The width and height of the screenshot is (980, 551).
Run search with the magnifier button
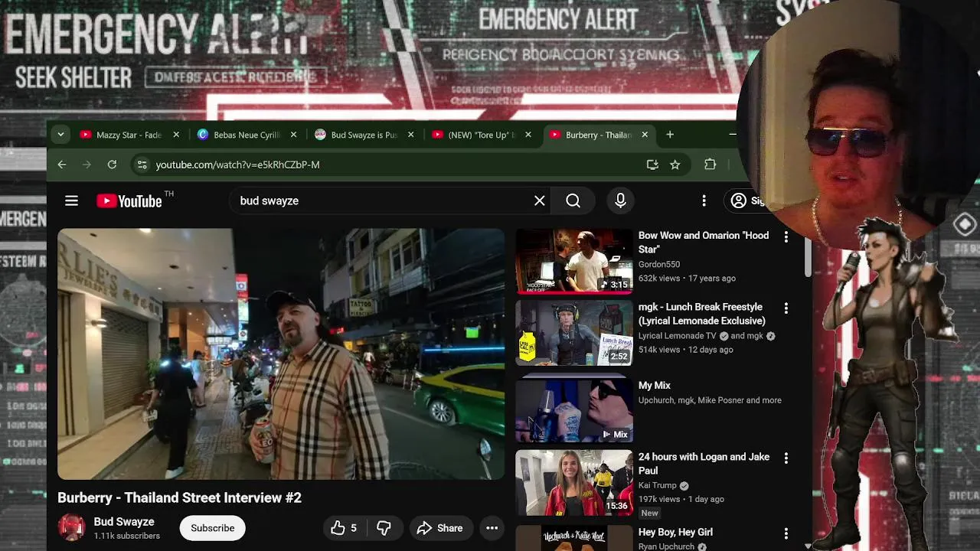click(x=573, y=201)
